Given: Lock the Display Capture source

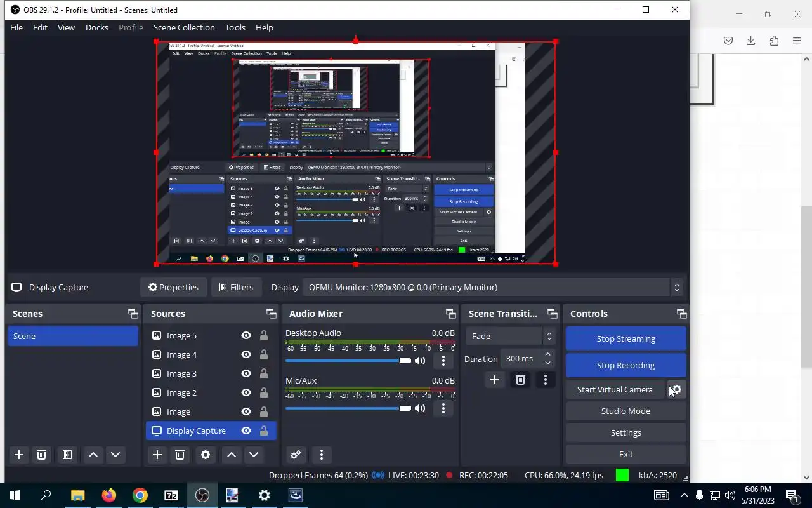Looking at the screenshot, I should (264, 431).
